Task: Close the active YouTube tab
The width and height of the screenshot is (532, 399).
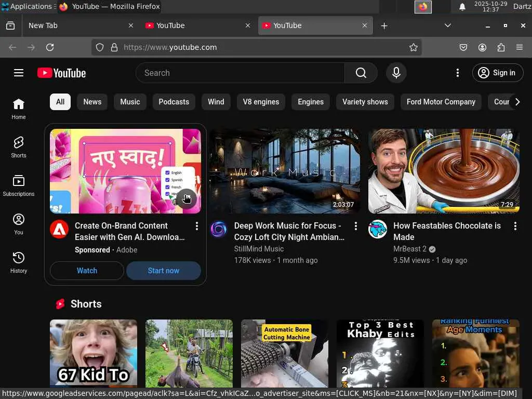Action: [x=365, y=25]
